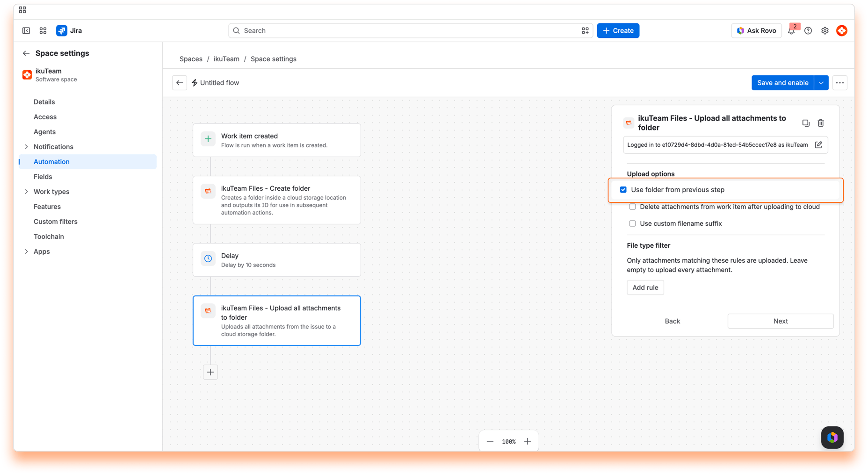Click the 100% zoom level label

click(509, 441)
